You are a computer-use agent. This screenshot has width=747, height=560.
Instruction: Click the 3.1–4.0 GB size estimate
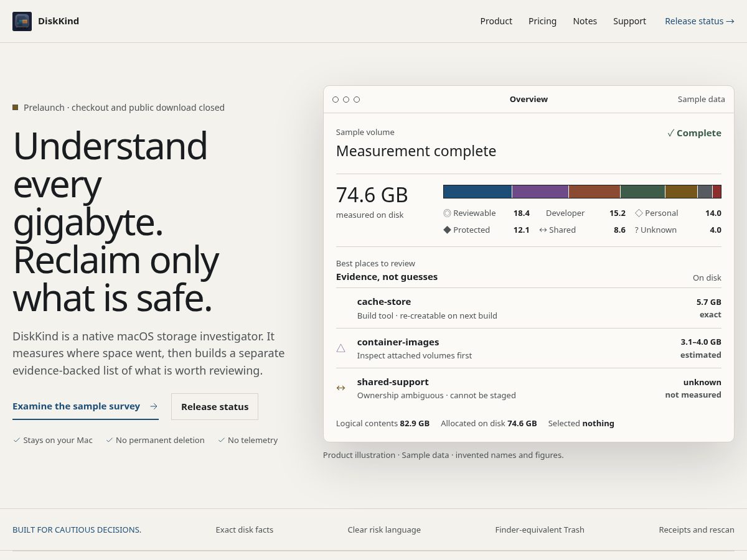click(701, 342)
